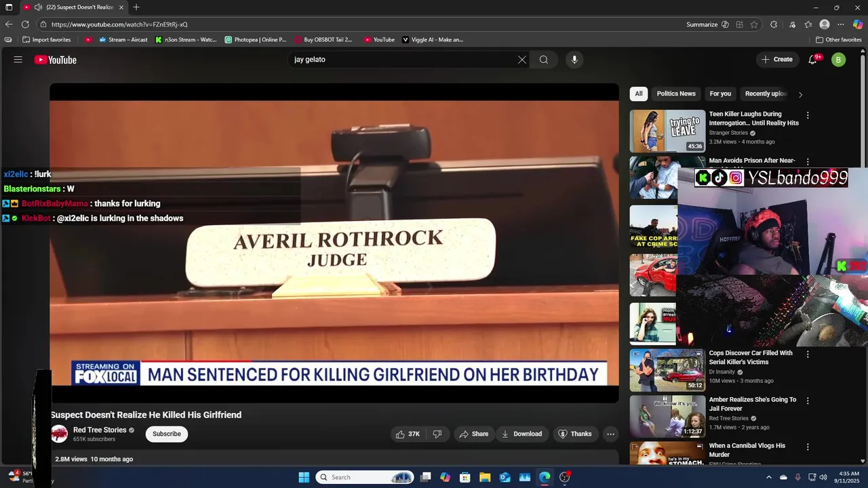The image size is (868, 488).
Task: Open the YouTube guide hamburger menu
Action: [x=18, y=60]
